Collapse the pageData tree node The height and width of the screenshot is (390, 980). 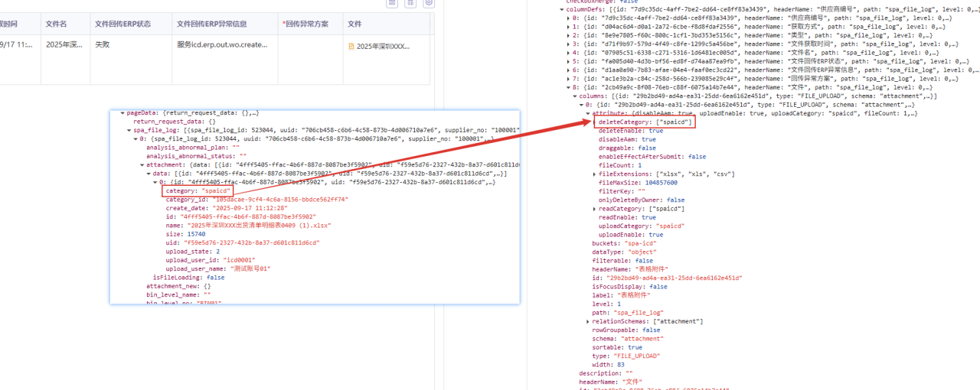pos(122,112)
